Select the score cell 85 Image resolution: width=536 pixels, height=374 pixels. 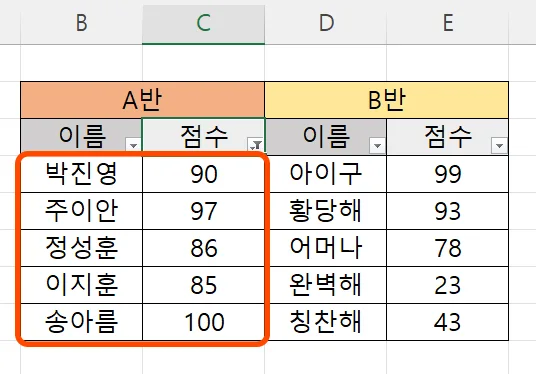point(203,285)
